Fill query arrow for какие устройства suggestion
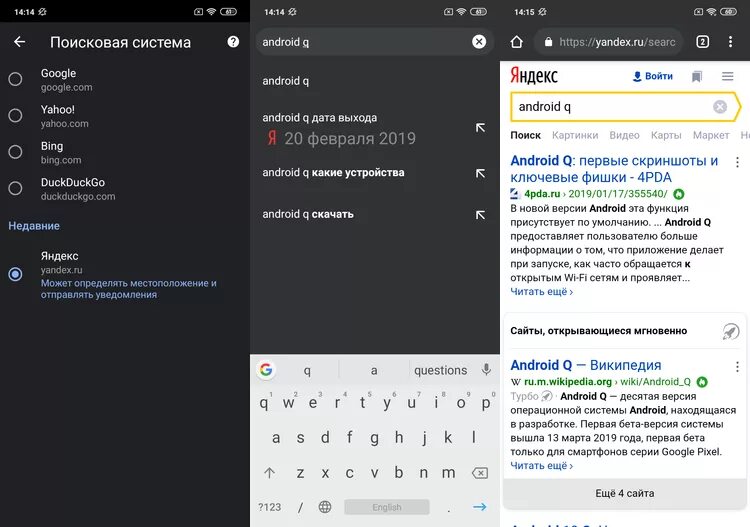Viewport: 750px width, 527px height. (480, 173)
